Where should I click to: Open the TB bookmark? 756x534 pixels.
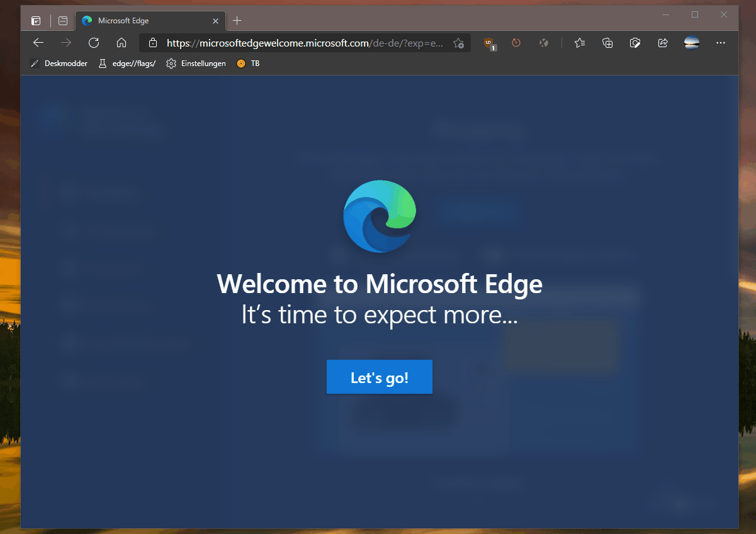coord(248,64)
